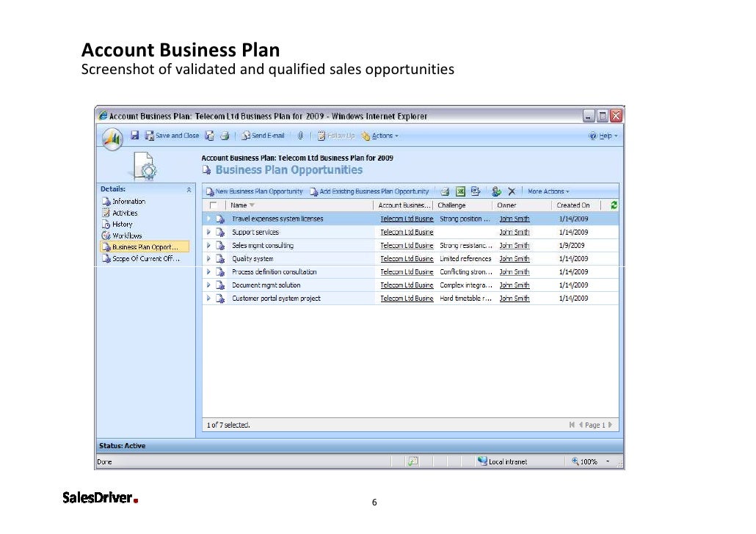Open John Smith link in Process definition row

tap(514, 272)
